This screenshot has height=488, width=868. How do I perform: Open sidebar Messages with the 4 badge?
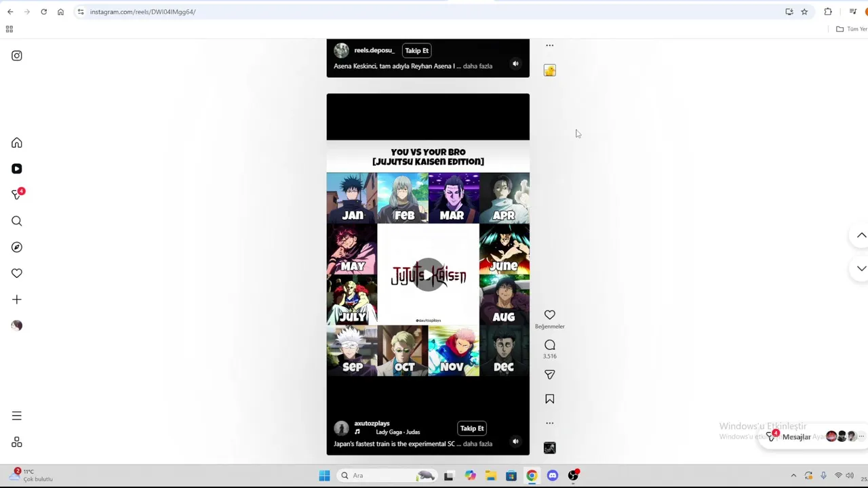[x=18, y=195]
